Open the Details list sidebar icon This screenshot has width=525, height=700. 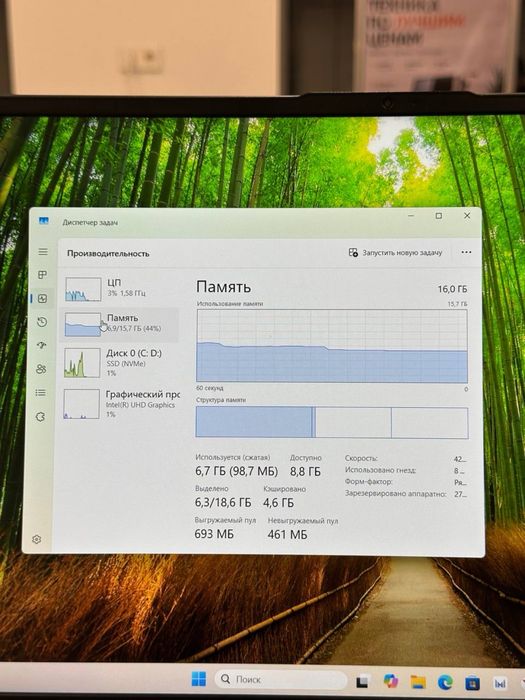pyautogui.click(x=41, y=393)
